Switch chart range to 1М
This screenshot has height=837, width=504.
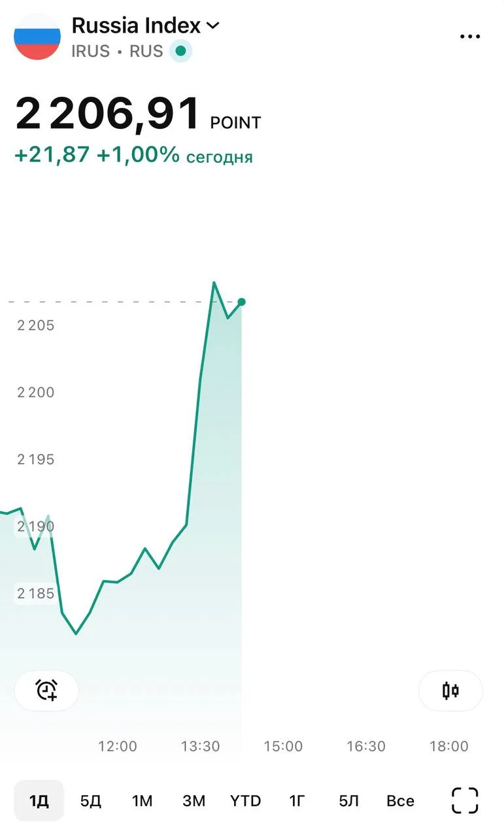click(x=142, y=801)
